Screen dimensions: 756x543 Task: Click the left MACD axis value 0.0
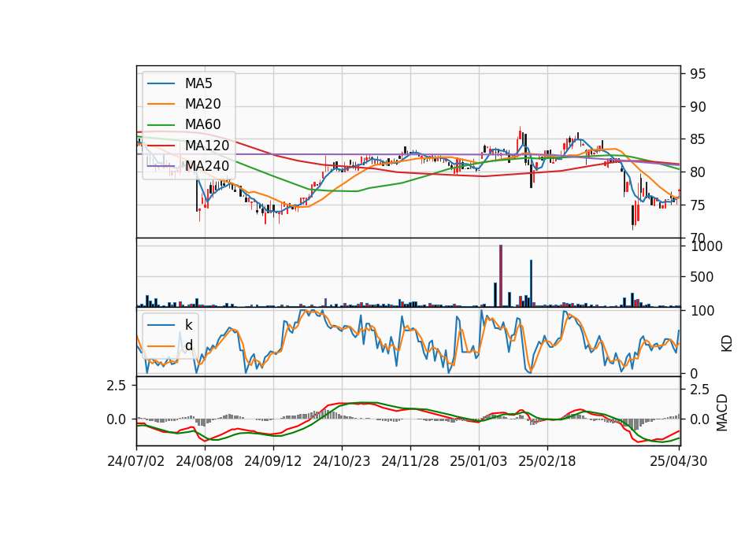pos(117,419)
